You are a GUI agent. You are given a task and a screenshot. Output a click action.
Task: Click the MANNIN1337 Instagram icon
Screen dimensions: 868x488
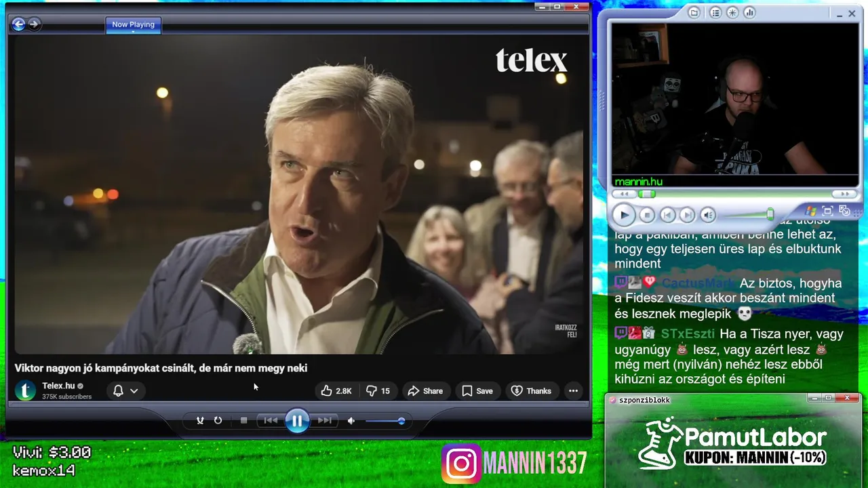[462, 464]
